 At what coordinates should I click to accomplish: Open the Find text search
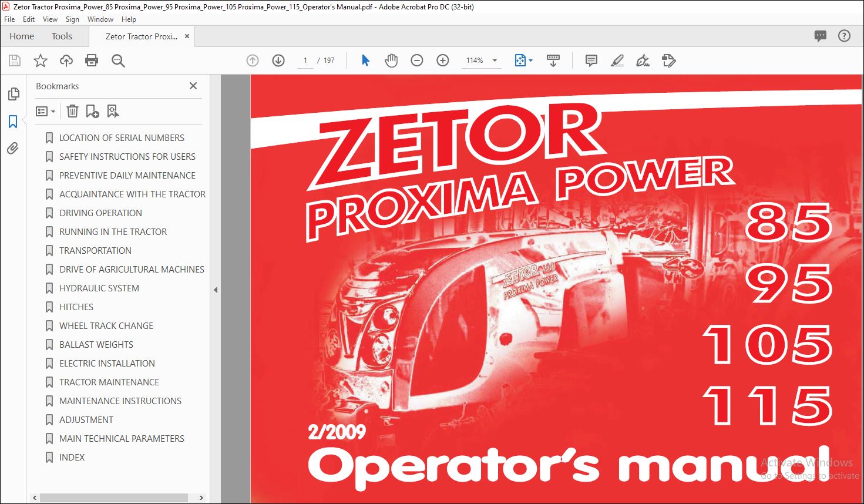tap(118, 61)
